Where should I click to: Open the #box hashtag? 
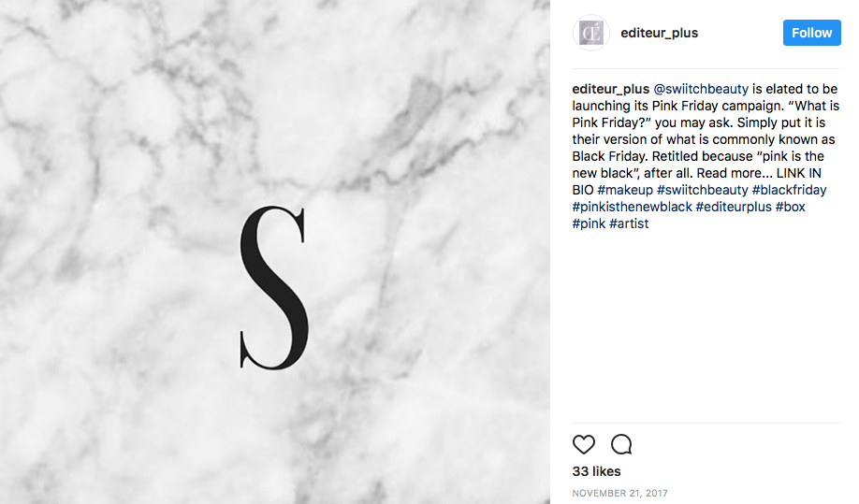[x=790, y=207]
